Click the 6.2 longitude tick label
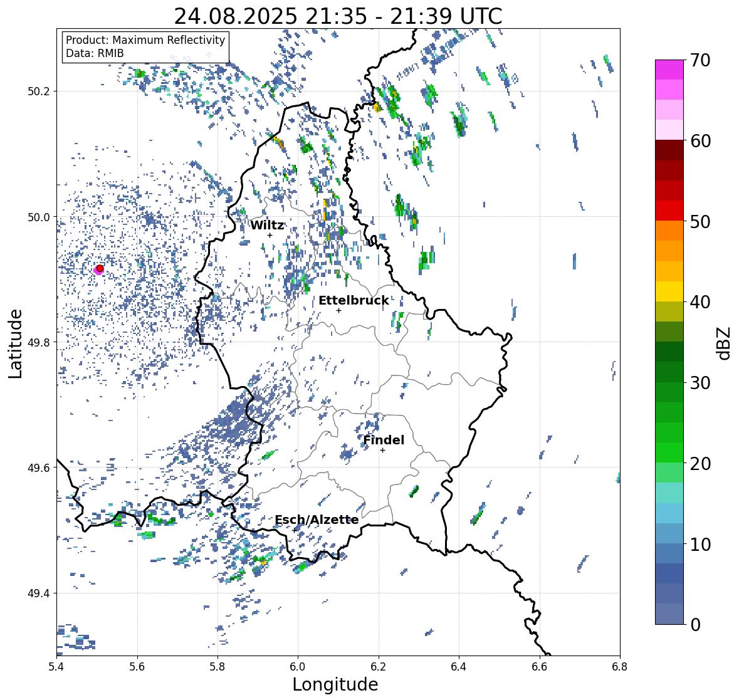739x700 pixels. click(379, 666)
